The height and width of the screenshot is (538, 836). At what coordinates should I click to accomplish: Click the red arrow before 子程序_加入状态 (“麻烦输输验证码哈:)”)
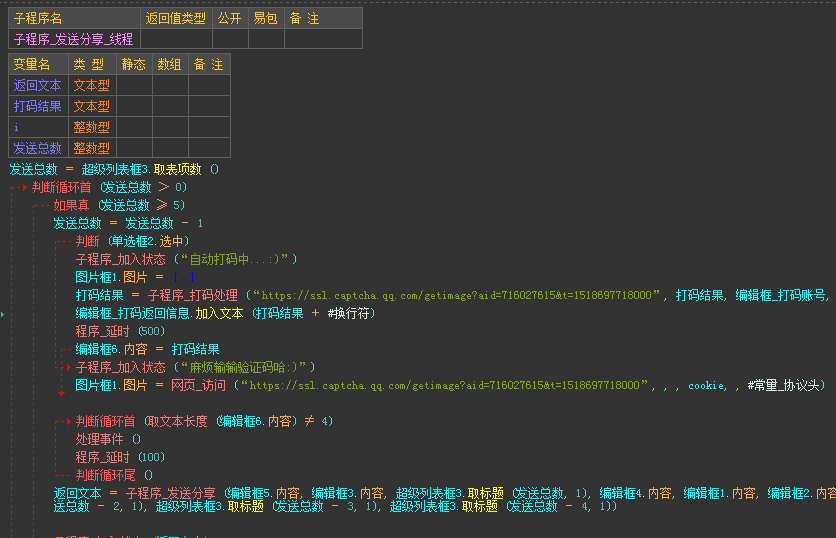tap(69, 367)
